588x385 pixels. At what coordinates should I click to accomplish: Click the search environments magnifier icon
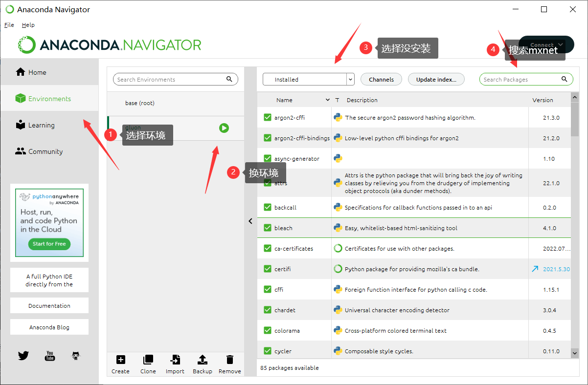click(x=229, y=79)
